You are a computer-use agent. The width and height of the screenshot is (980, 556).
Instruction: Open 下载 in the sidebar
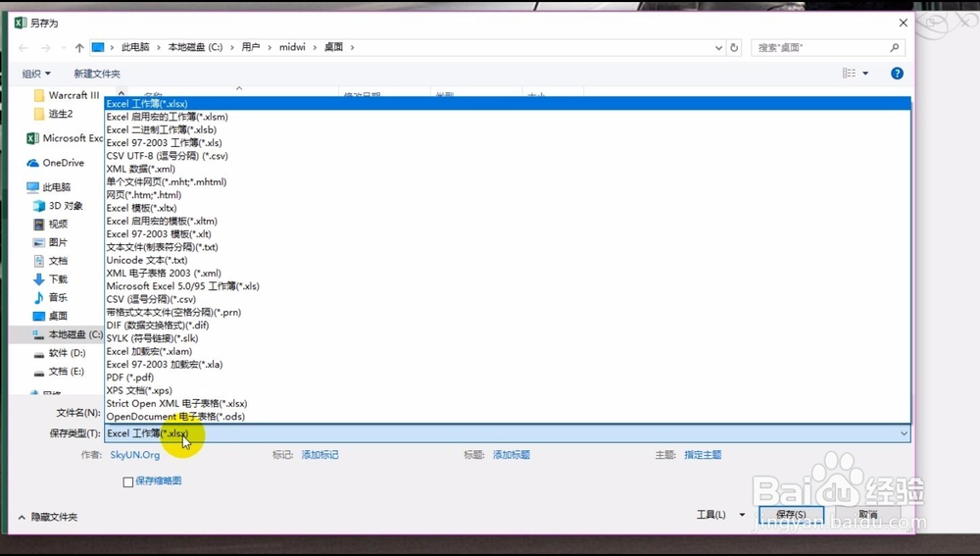[x=50, y=278]
